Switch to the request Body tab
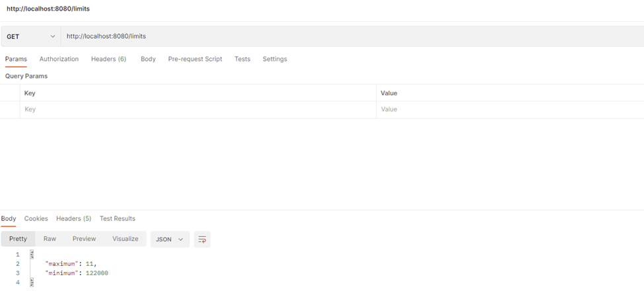This screenshot has width=644, height=301. click(148, 59)
